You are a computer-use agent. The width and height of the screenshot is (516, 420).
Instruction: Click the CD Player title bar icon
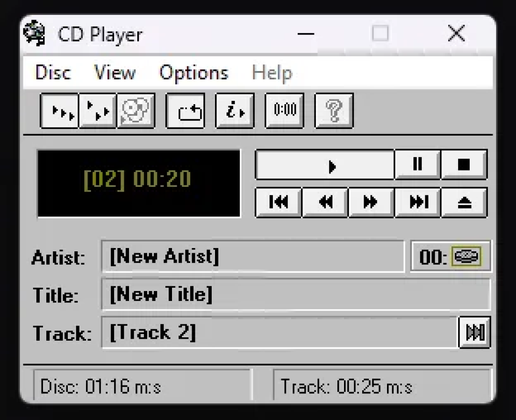click(x=34, y=33)
